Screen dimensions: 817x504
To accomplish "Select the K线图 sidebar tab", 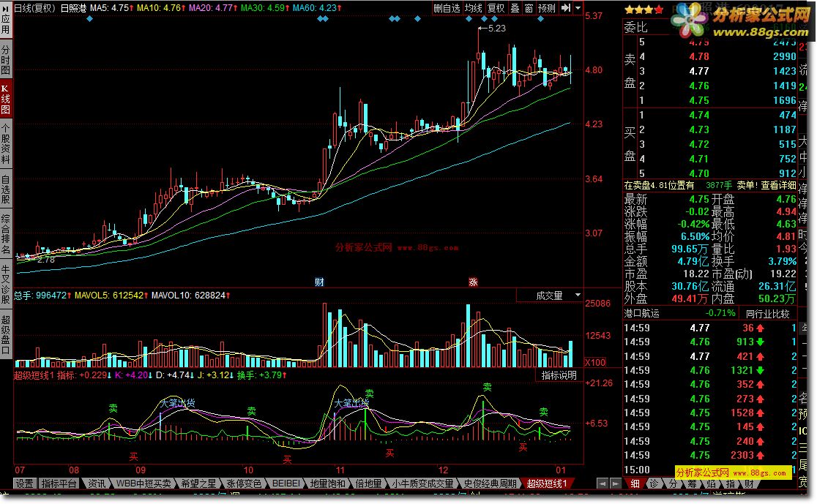I will coord(6,99).
